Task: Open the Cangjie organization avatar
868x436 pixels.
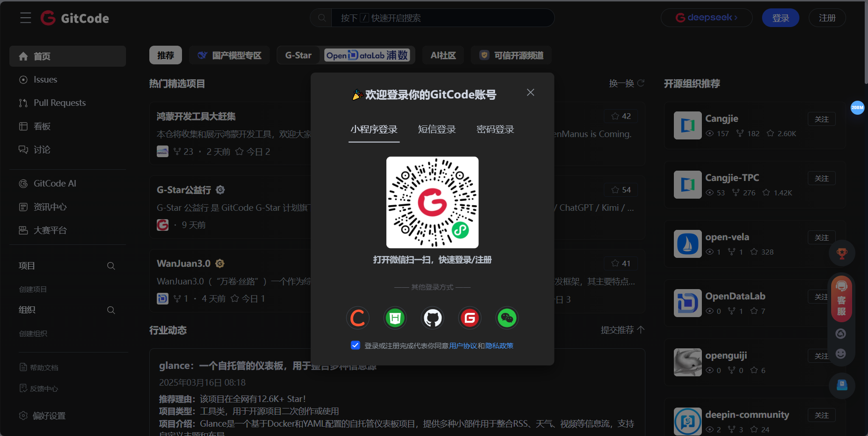Action: (x=688, y=125)
